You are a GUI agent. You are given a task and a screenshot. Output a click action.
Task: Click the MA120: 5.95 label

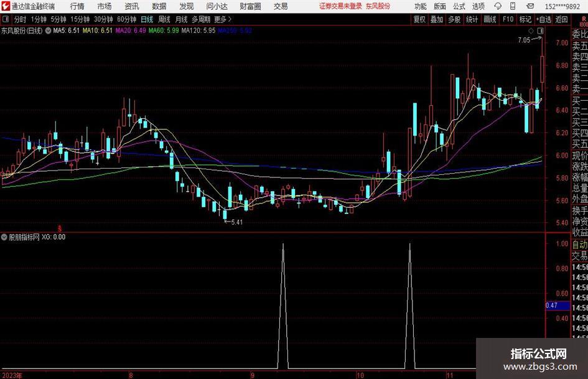(x=198, y=30)
